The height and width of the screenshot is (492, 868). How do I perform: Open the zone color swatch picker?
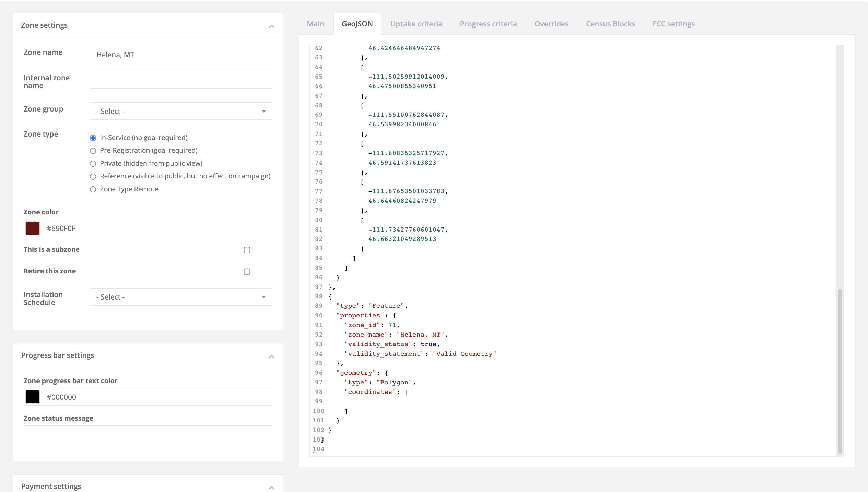[x=32, y=228]
